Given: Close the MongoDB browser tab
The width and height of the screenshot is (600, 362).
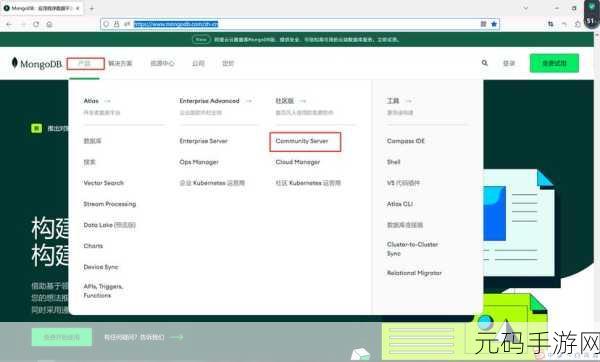Looking at the screenshot, I should [x=78, y=8].
